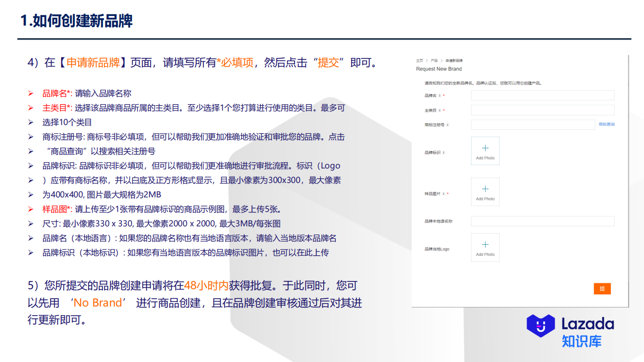Click the plus icon in 品牌标识 Add Photo box
The width and height of the screenshot is (644, 362).
(x=486, y=148)
